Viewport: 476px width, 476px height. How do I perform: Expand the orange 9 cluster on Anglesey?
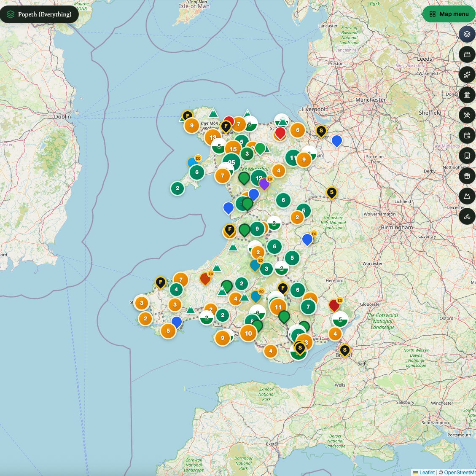tap(191, 125)
